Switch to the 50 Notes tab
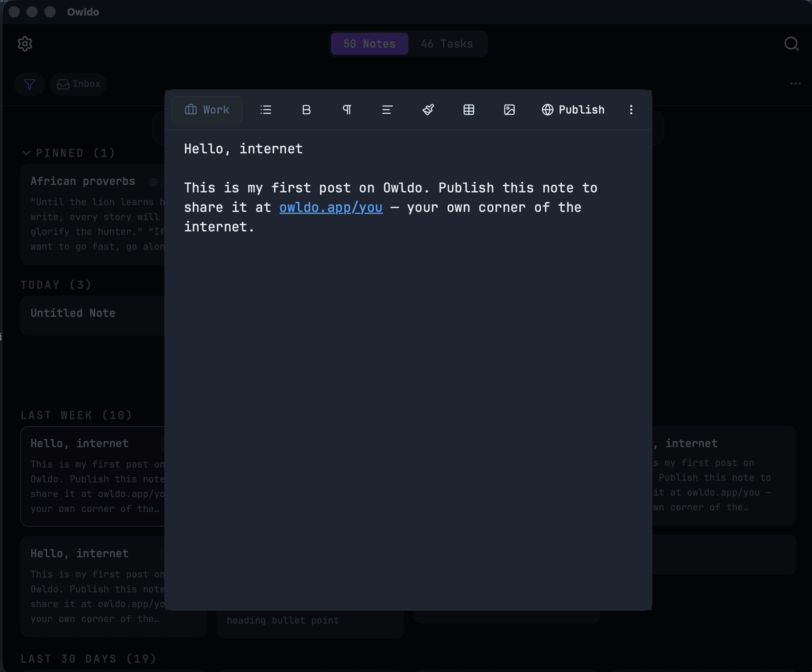The height and width of the screenshot is (672, 812). click(x=369, y=44)
